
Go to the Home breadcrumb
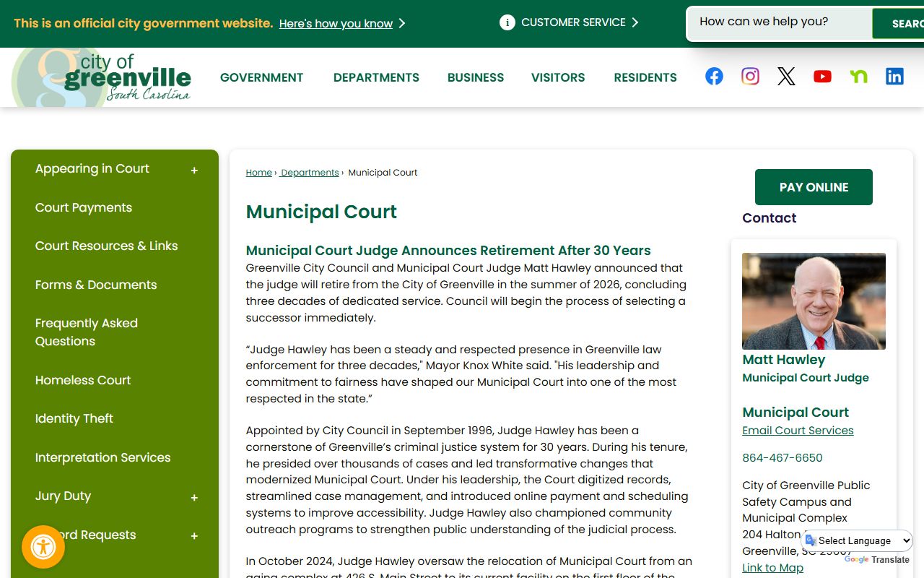tap(258, 173)
